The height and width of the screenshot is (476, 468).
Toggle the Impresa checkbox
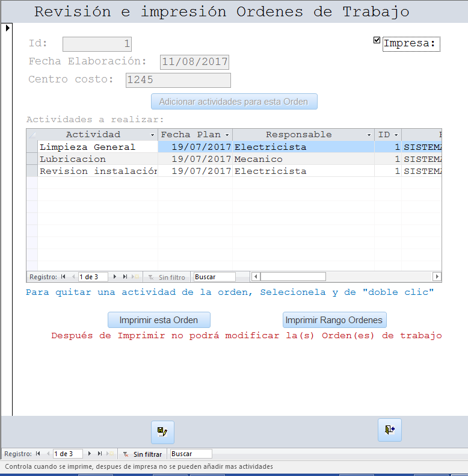[x=377, y=40]
